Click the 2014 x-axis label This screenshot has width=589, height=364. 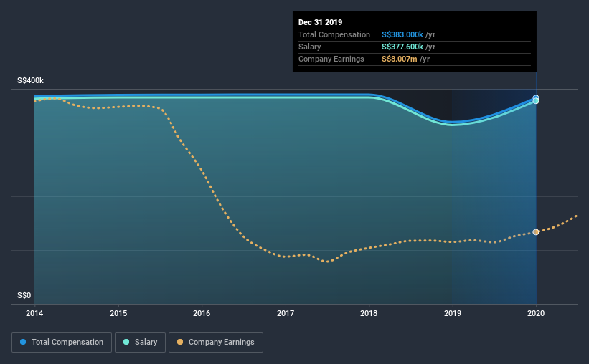(x=34, y=313)
